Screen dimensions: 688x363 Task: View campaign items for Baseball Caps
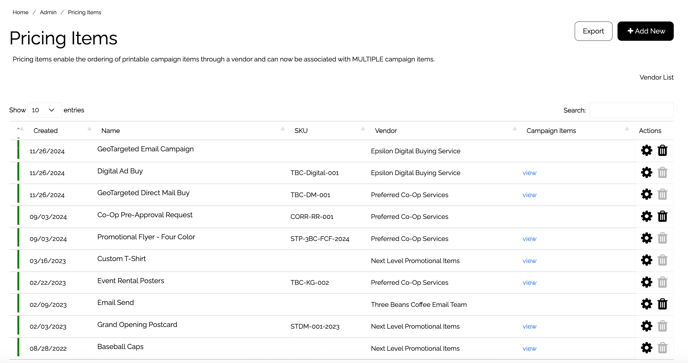530,349
